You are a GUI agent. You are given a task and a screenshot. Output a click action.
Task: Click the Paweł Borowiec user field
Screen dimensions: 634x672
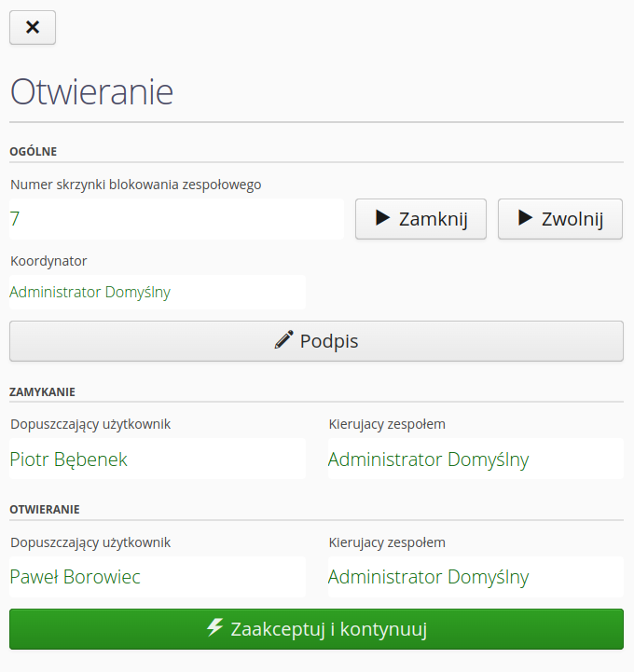click(157, 577)
